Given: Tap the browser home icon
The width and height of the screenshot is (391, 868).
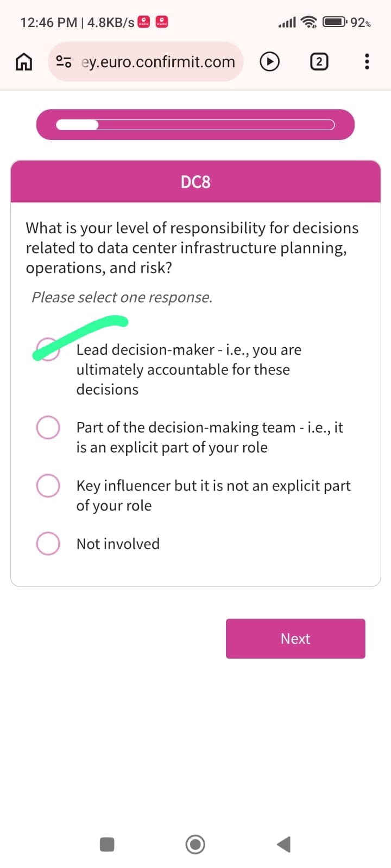Looking at the screenshot, I should pyautogui.click(x=23, y=62).
